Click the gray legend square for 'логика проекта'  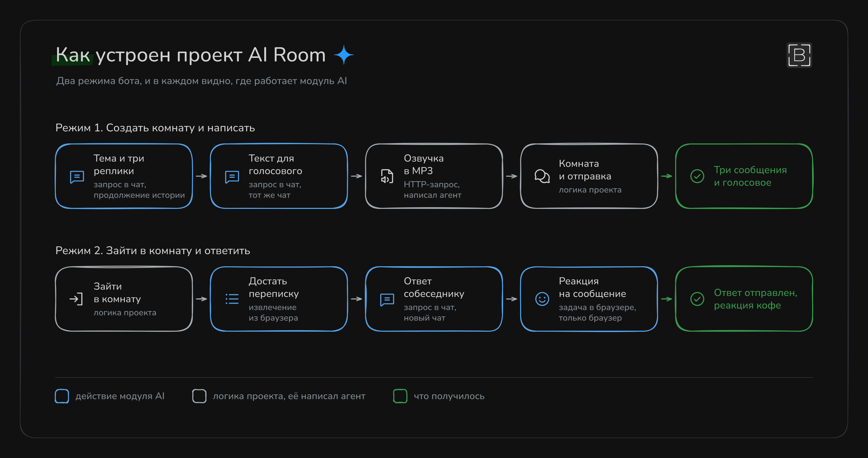coord(199,396)
